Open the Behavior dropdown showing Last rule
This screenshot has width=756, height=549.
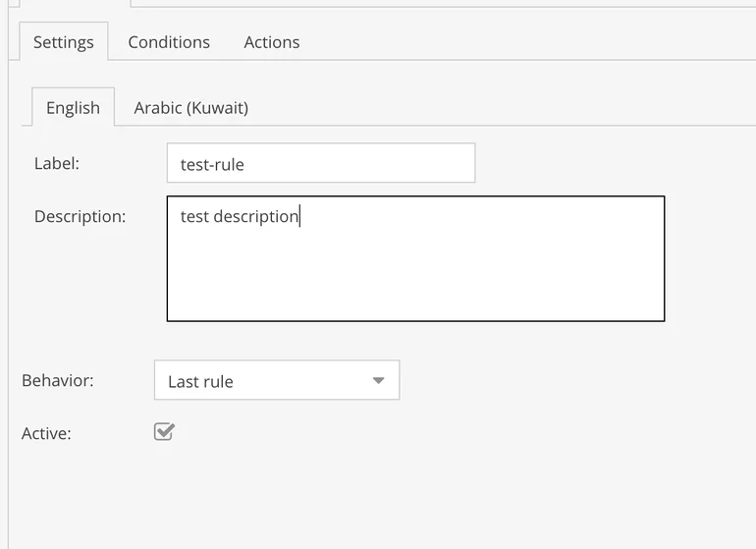[277, 380]
